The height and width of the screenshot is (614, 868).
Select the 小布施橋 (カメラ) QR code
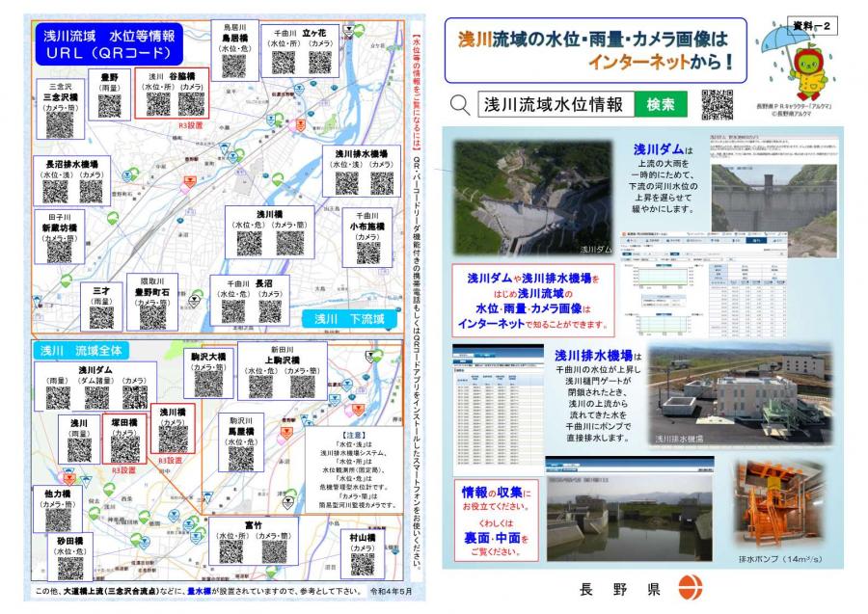(x=368, y=253)
